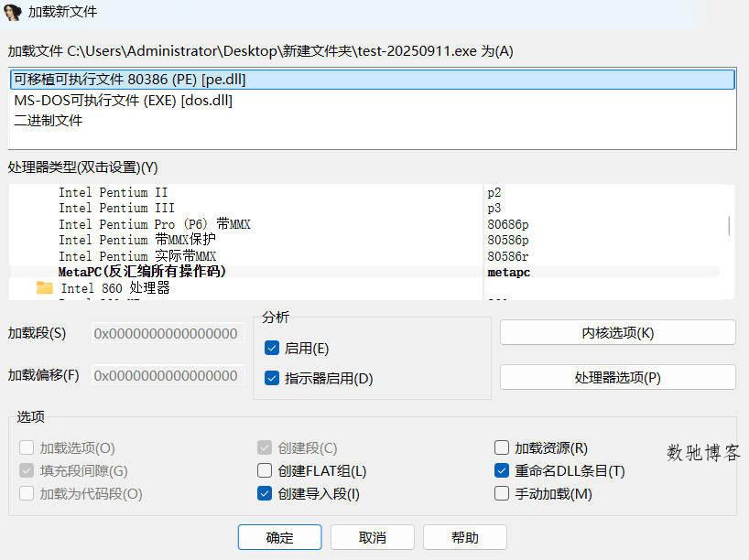
Task: Click the folder icon beside Intel 860 处理器
Action: (x=45, y=287)
